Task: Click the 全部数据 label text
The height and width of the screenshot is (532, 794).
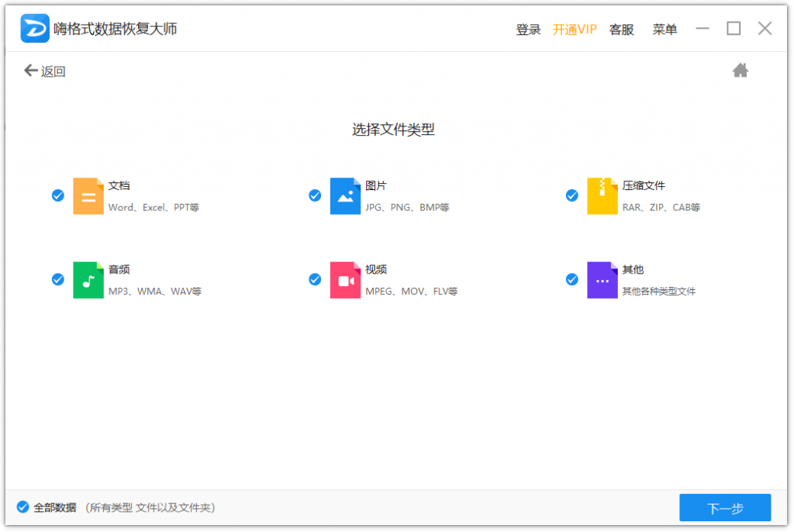Action: point(55,507)
